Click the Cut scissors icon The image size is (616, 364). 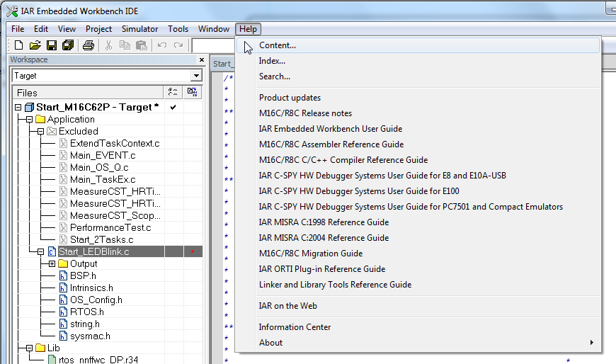click(108, 45)
